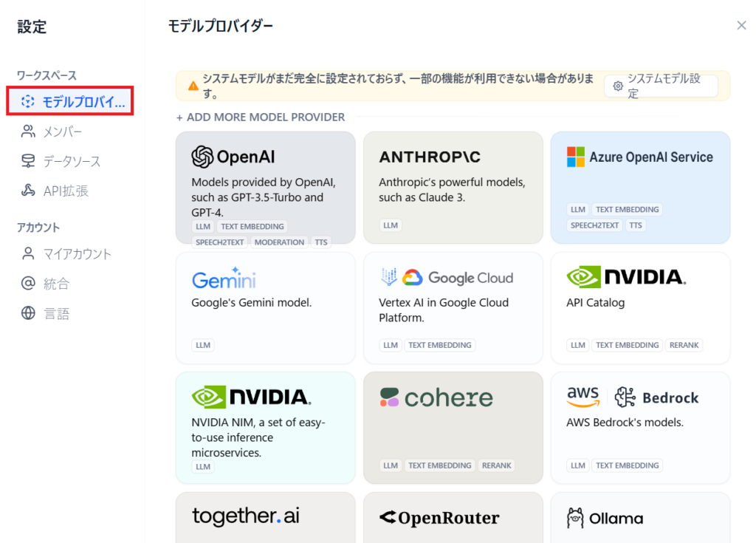The height and width of the screenshot is (543, 756).
Task: Click the TEXT EMBEDDING tag on cohere card
Action: point(440,465)
